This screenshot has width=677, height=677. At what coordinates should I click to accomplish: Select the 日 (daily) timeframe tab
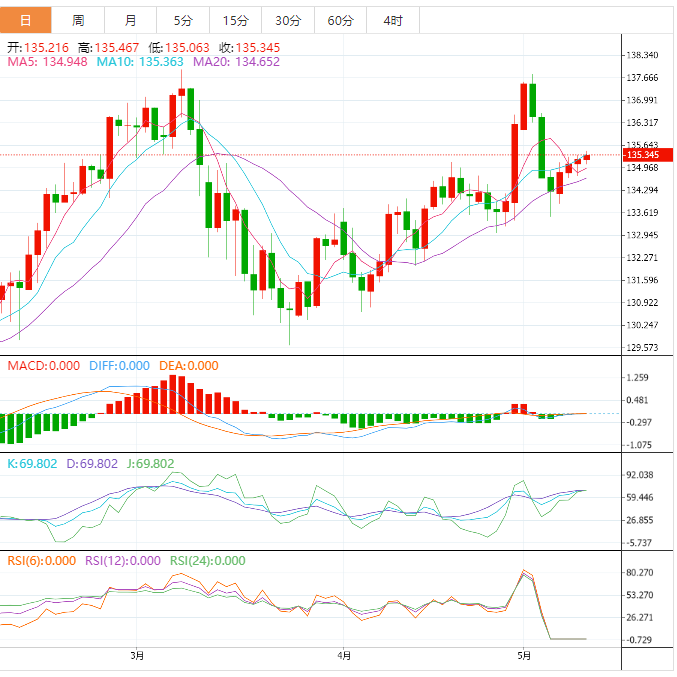(x=25, y=20)
